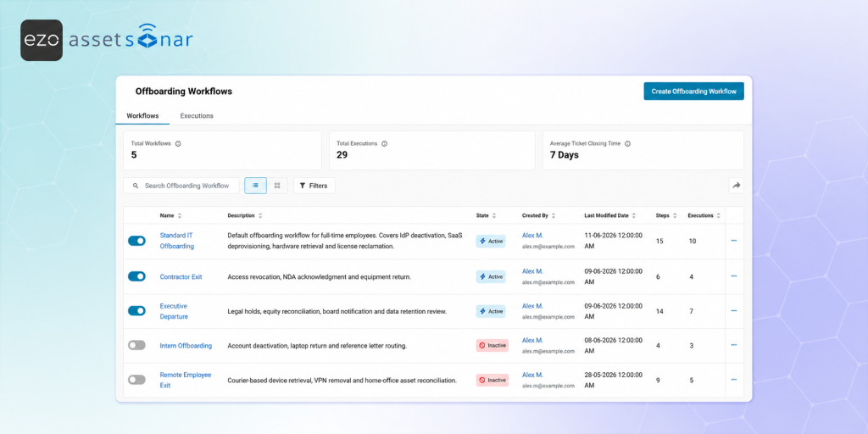
Task: Click Inactive badge for Intern Offboarding
Action: click(492, 346)
